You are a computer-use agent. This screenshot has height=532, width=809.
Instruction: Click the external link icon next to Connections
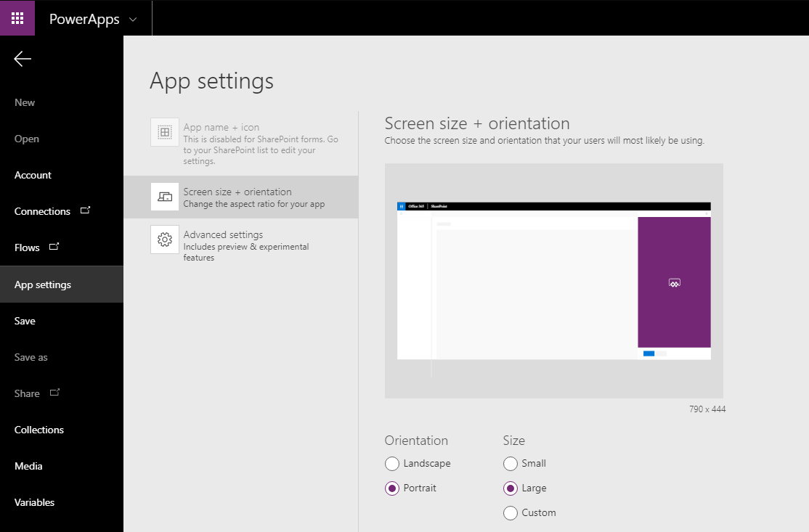point(85,210)
